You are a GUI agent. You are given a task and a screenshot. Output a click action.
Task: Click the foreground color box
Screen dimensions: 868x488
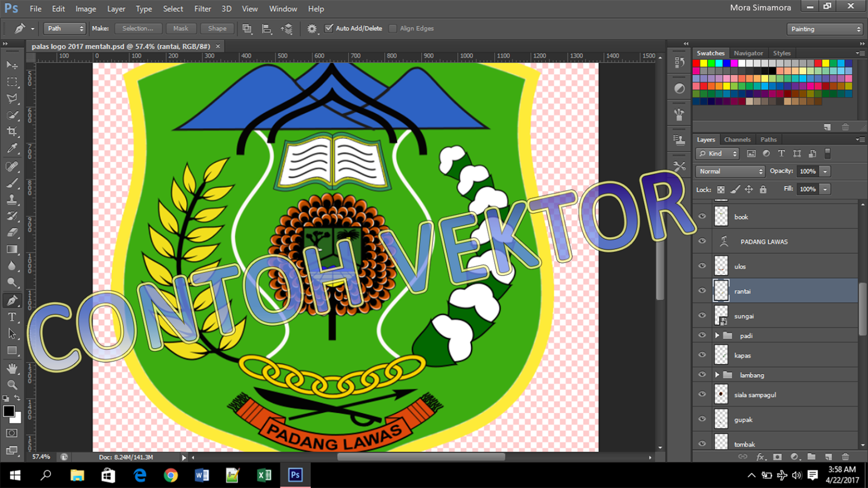click(x=9, y=411)
